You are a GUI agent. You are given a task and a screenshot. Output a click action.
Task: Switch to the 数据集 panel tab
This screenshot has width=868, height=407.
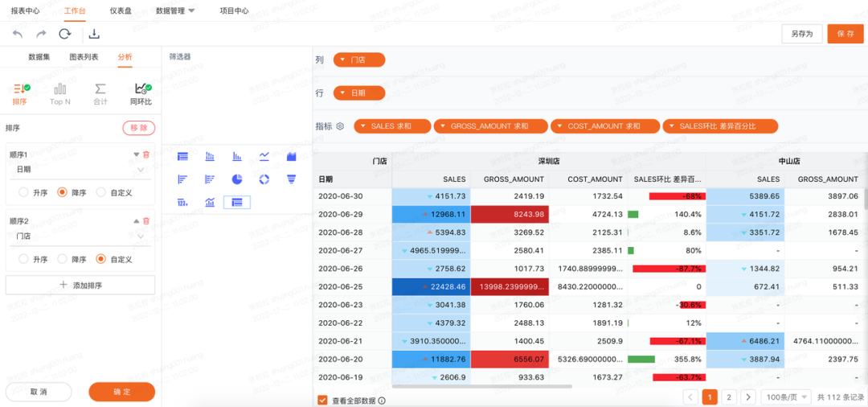coord(39,57)
